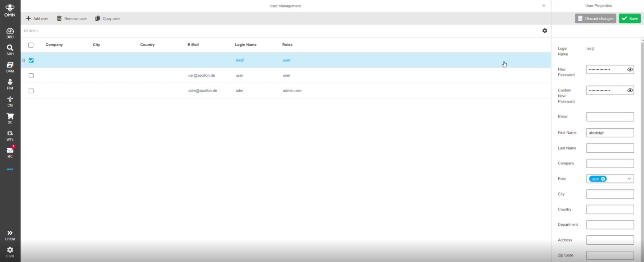Unfold the left sidebar
The width and height of the screenshot is (644, 262).
point(10,235)
